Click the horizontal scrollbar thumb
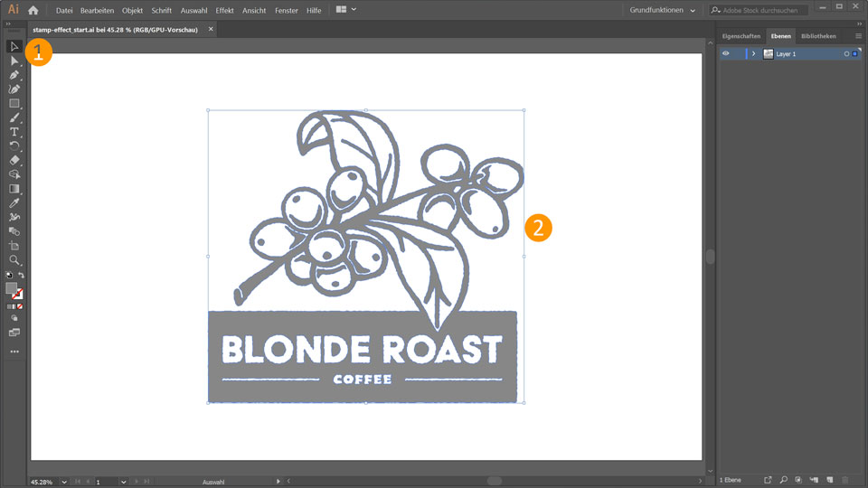This screenshot has width=868, height=488. pyautogui.click(x=495, y=481)
